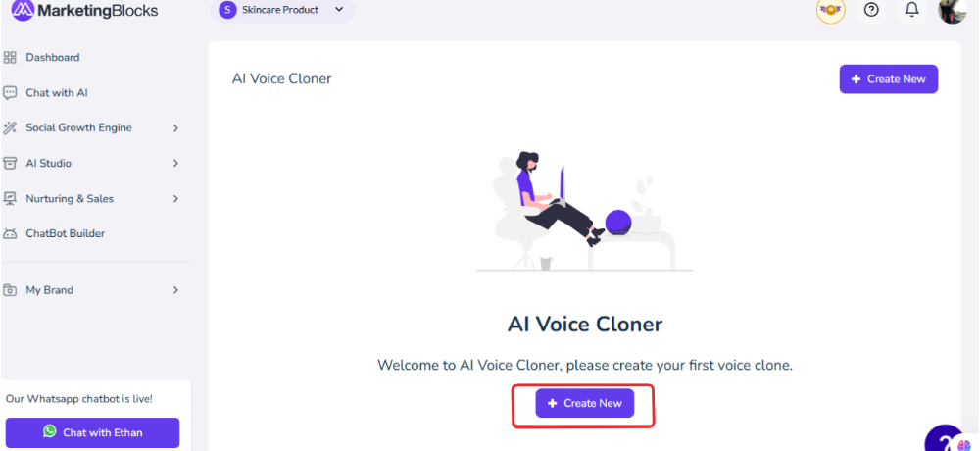Click the Dashboard grid icon
The image size is (980, 451).
pos(10,58)
